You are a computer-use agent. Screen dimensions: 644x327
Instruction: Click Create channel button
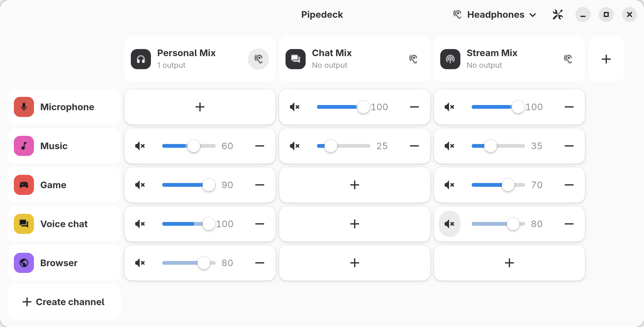coord(64,302)
